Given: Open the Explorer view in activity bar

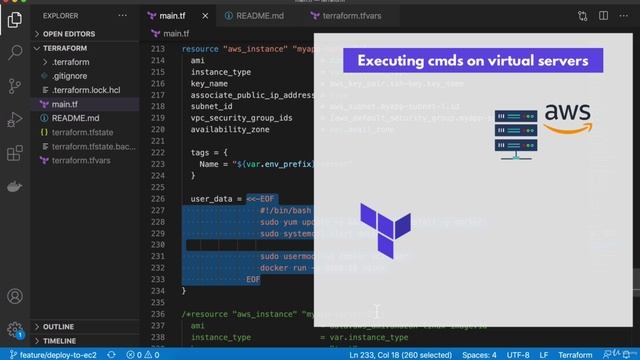Looking at the screenshot, I should click(x=15, y=19).
